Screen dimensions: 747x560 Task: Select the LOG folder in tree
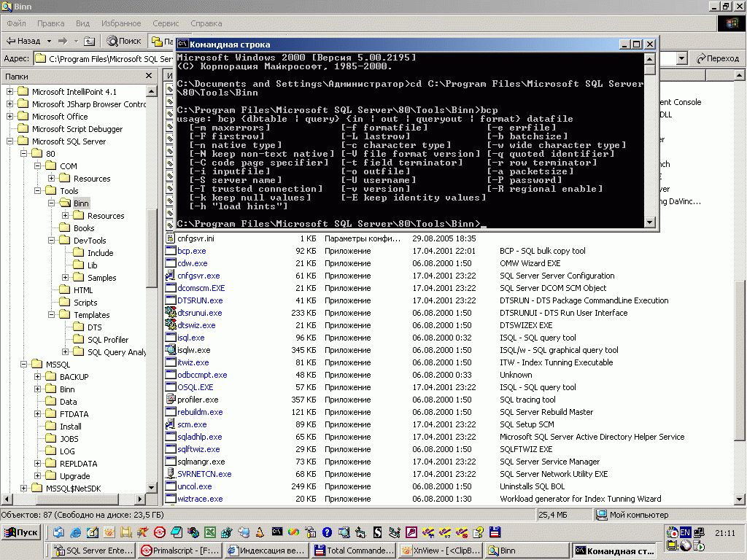[67, 451]
